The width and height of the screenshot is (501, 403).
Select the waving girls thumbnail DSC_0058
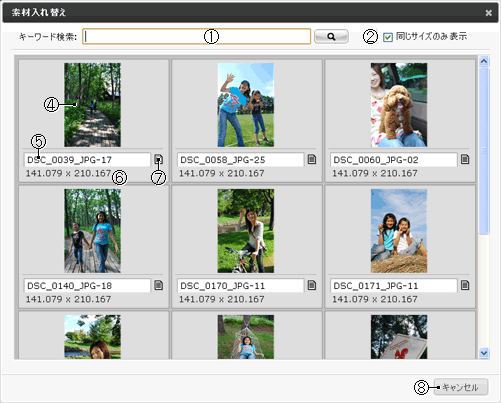pyautogui.click(x=246, y=105)
